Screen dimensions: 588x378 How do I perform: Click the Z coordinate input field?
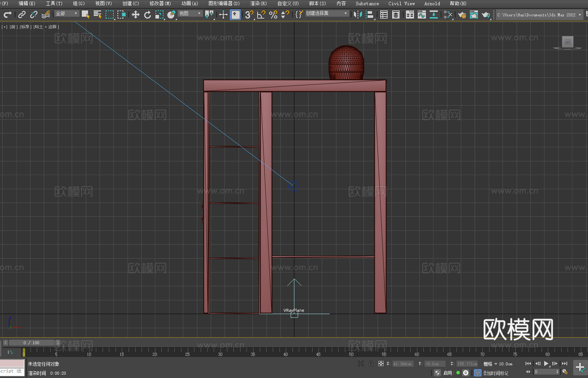tap(467, 364)
